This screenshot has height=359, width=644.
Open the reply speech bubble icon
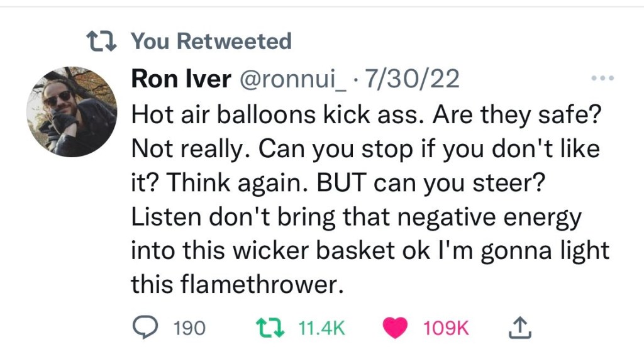(147, 328)
